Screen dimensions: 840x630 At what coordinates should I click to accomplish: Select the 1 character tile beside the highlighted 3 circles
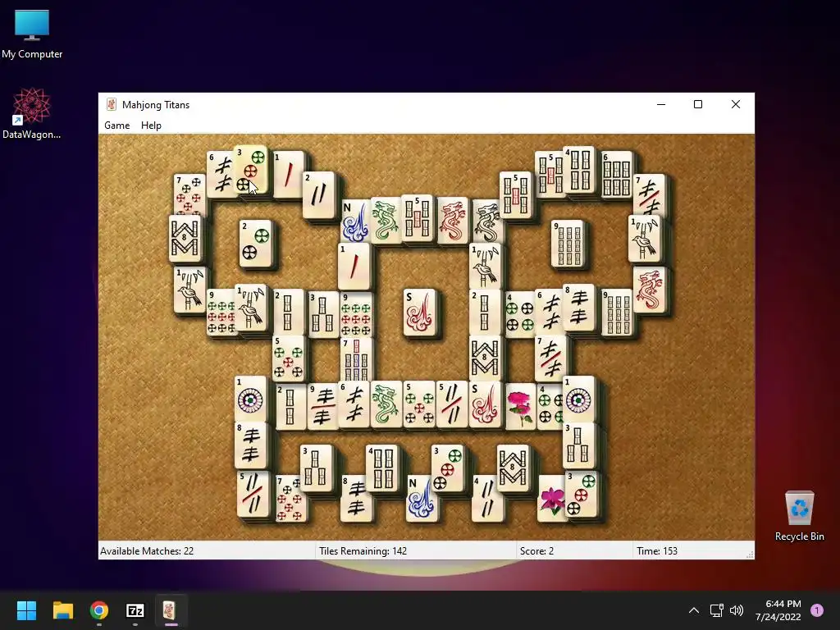point(289,174)
